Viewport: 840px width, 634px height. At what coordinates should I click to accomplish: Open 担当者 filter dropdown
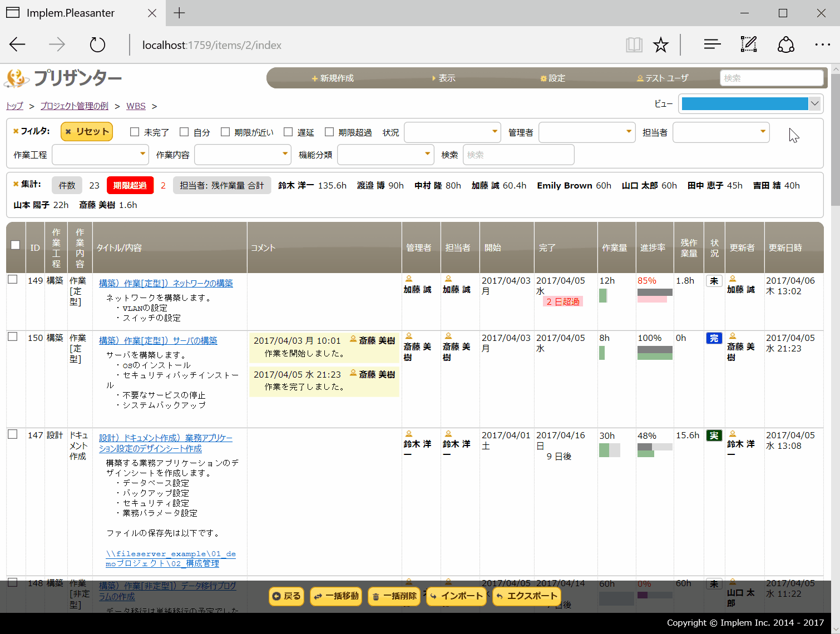(721, 132)
